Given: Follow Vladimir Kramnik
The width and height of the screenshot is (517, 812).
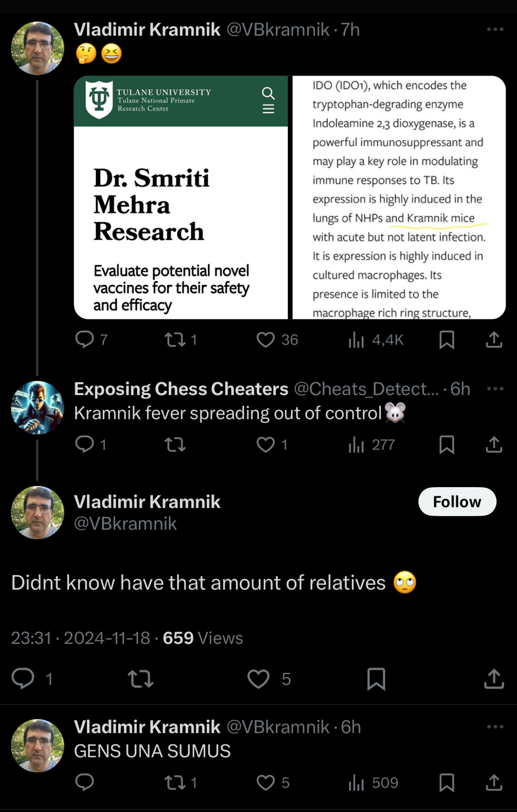Looking at the screenshot, I should tap(457, 502).
